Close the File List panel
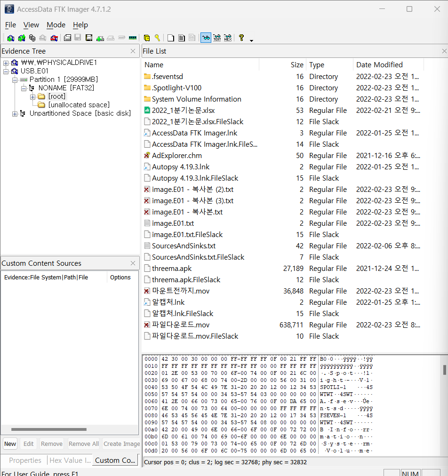 pos(444,51)
